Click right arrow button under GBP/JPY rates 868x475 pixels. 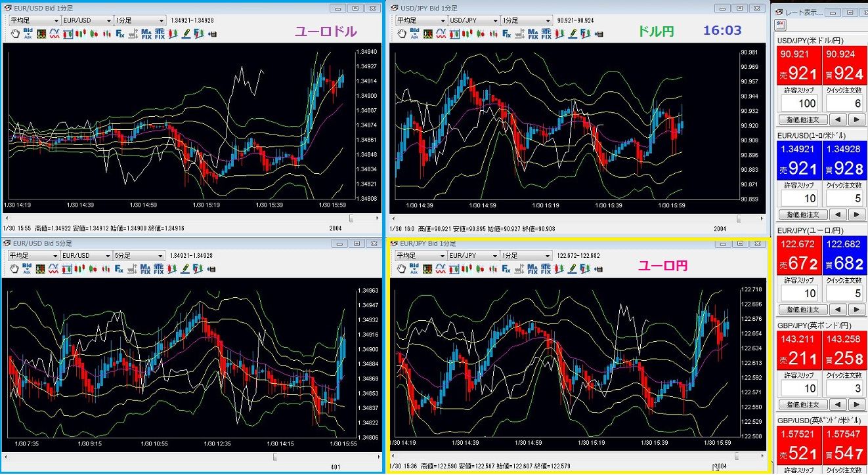coord(857,405)
